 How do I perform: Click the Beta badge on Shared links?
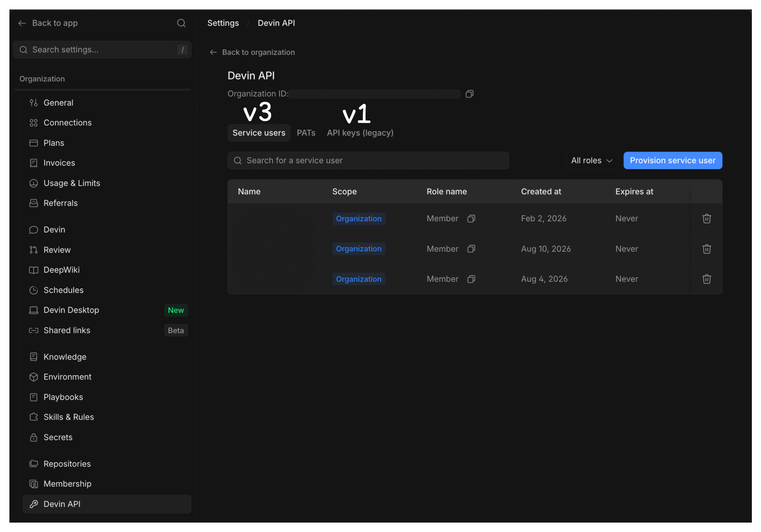[176, 330]
